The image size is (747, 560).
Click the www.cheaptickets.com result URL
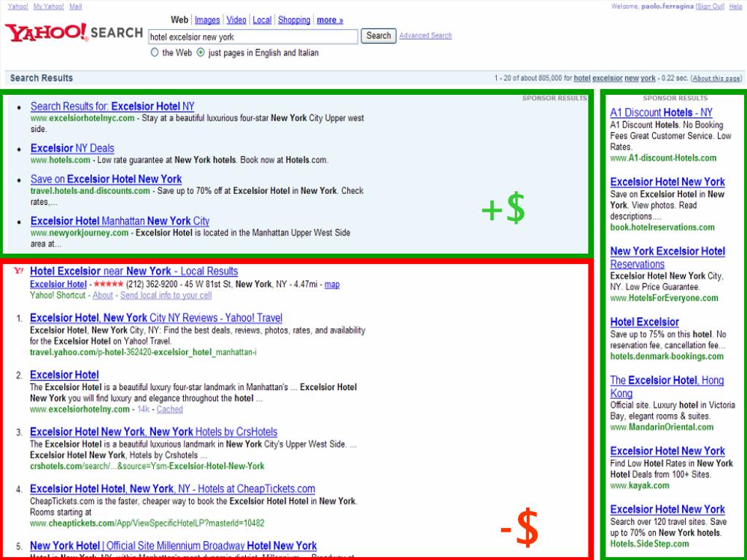pos(147,524)
